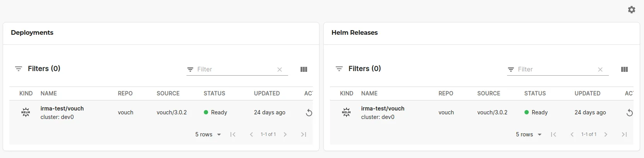Screen dimensions: 644x158
Task: Go to first page in Helm Releases
Action: click(x=553, y=134)
